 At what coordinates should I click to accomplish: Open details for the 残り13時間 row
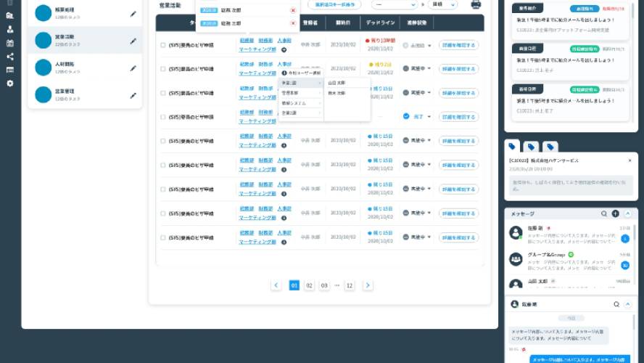pos(459,45)
